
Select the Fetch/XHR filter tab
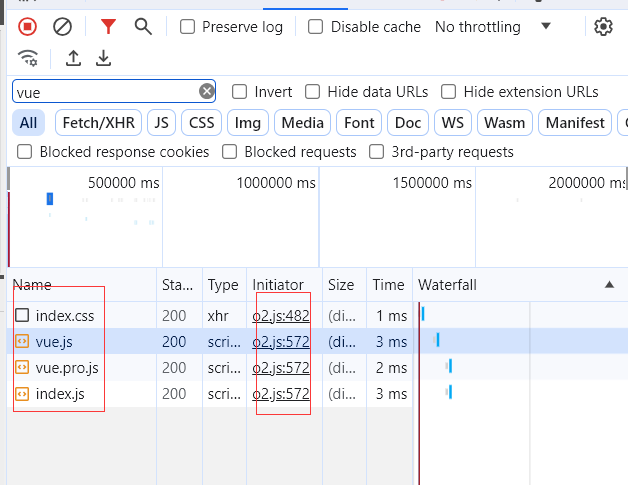(x=96, y=123)
